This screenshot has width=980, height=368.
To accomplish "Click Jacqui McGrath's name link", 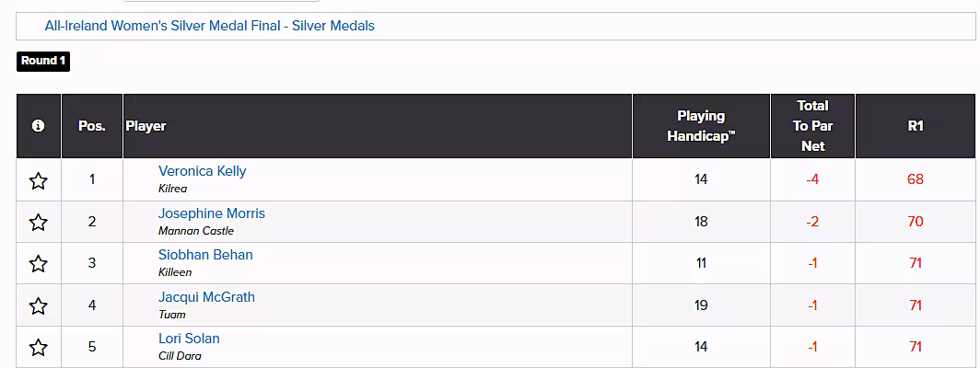I will [x=206, y=297].
